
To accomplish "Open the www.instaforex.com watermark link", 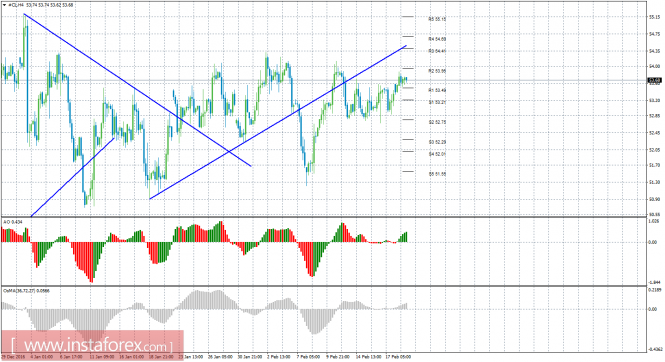I will click(x=92, y=345).
